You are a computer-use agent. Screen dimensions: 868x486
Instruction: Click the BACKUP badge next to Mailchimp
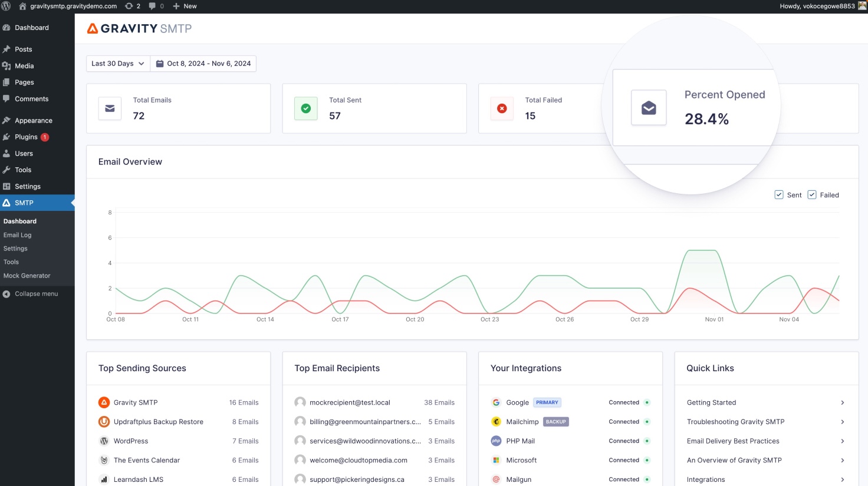pyautogui.click(x=555, y=422)
